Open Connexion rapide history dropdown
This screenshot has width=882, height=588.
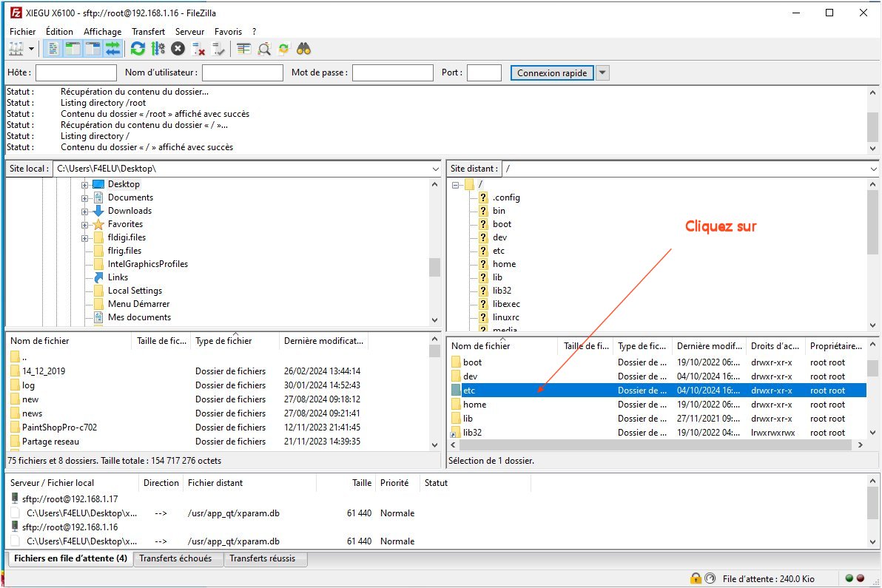pos(602,72)
